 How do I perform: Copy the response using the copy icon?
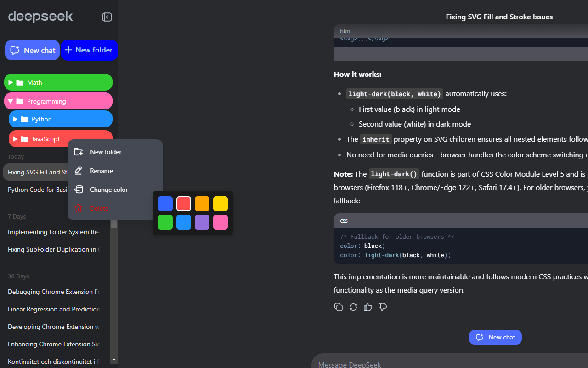click(339, 307)
